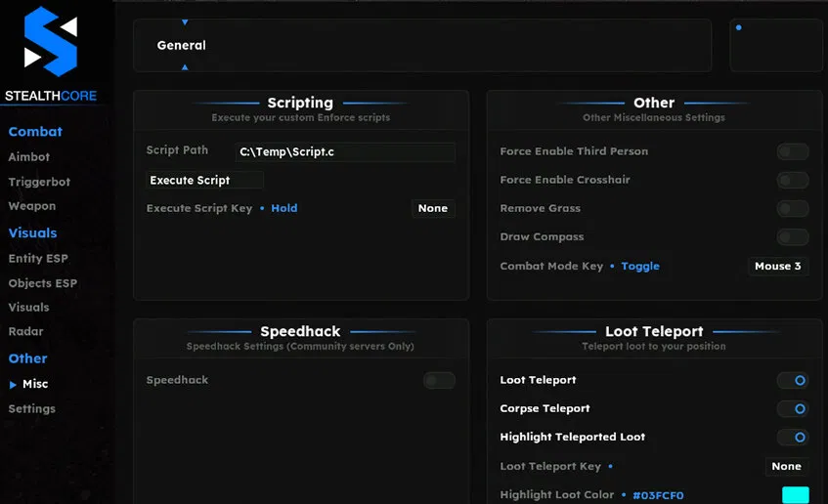This screenshot has width=828, height=504.
Task: Switch to the Entity ESP page
Action: pos(38,259)
